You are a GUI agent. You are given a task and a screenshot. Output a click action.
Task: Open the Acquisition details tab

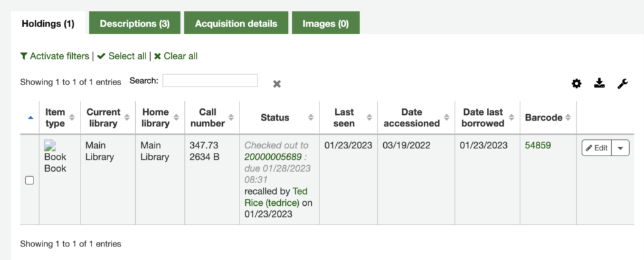tap(236, 24)
